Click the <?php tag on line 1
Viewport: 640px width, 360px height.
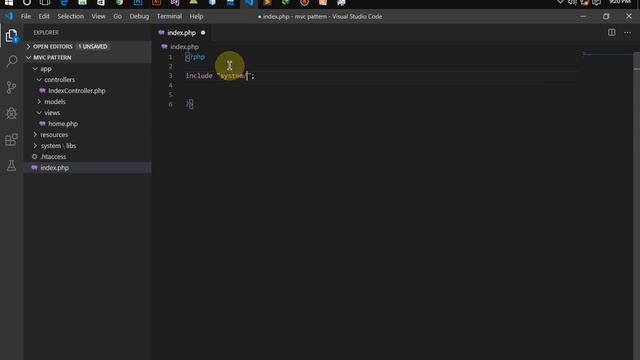[195, 57]
